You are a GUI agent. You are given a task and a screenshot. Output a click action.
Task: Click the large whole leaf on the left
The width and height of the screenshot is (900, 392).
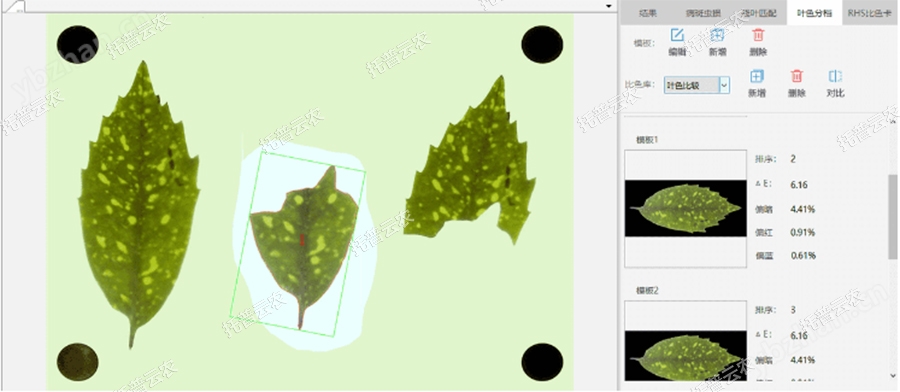coord(139,204)
